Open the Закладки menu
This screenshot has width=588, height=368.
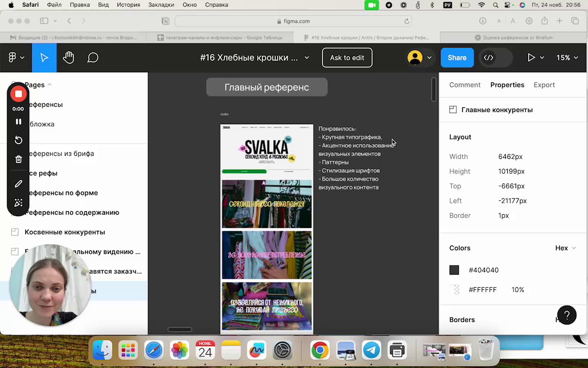161,5
